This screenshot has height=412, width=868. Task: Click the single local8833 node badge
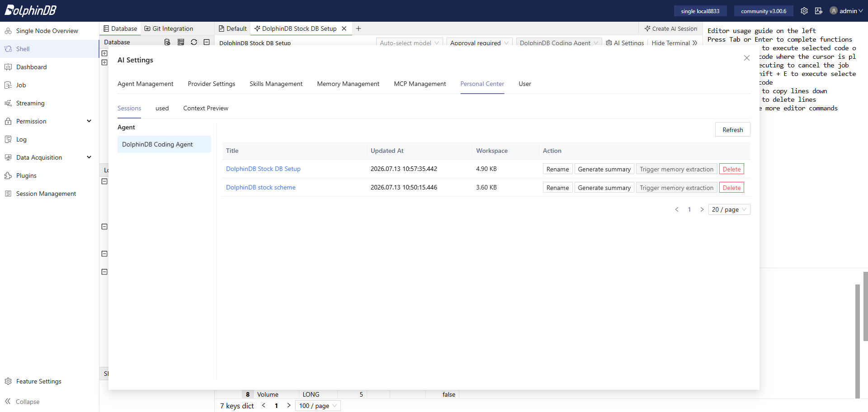click(x=700, y=11)
